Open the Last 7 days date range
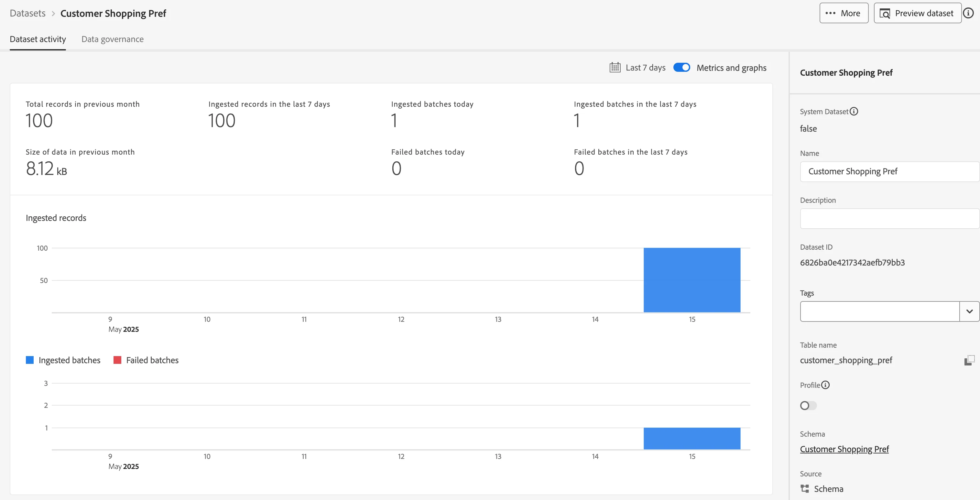The height and width of the screenshot is (500, 980). (645, 67)
